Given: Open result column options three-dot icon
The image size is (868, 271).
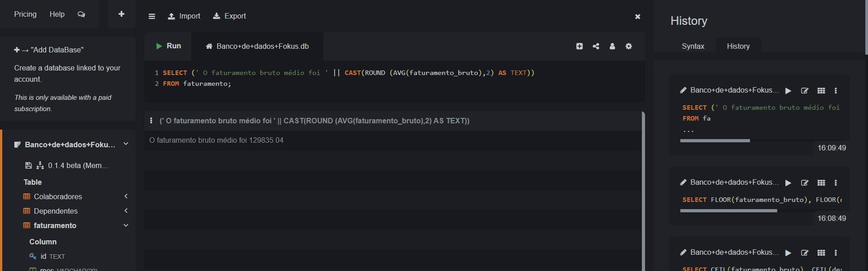Looking at the screenshot, I should (151, 121).
